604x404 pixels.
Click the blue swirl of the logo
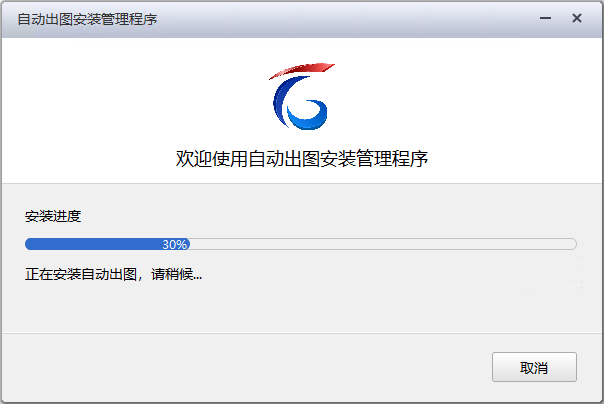[300, 103]
